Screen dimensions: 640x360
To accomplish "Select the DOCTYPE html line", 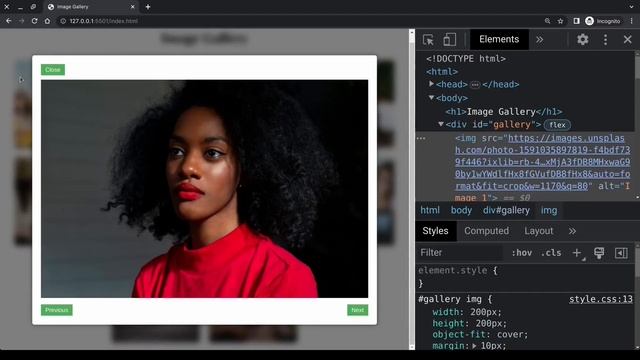I will (466, 58).
